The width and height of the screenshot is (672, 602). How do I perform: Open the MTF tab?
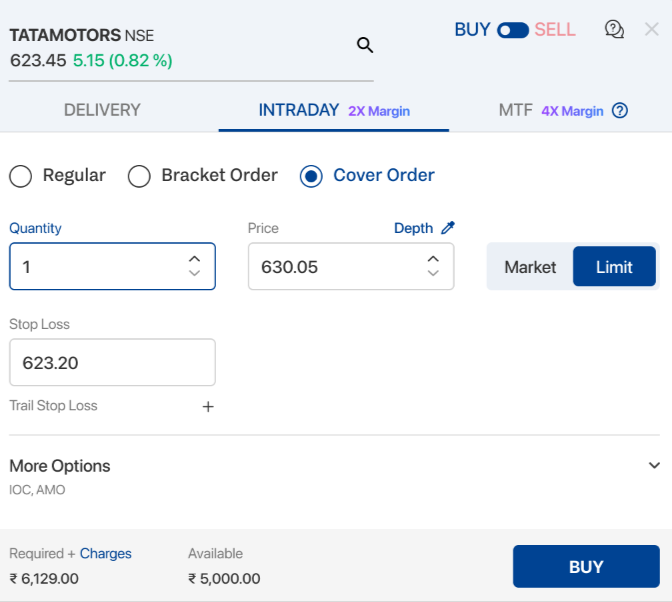point(516,110)
